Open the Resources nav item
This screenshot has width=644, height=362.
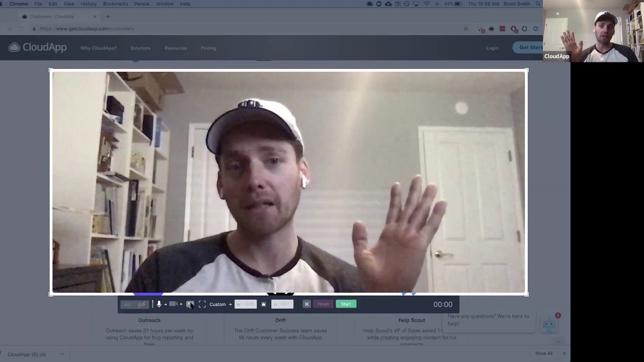coord(176,48)
